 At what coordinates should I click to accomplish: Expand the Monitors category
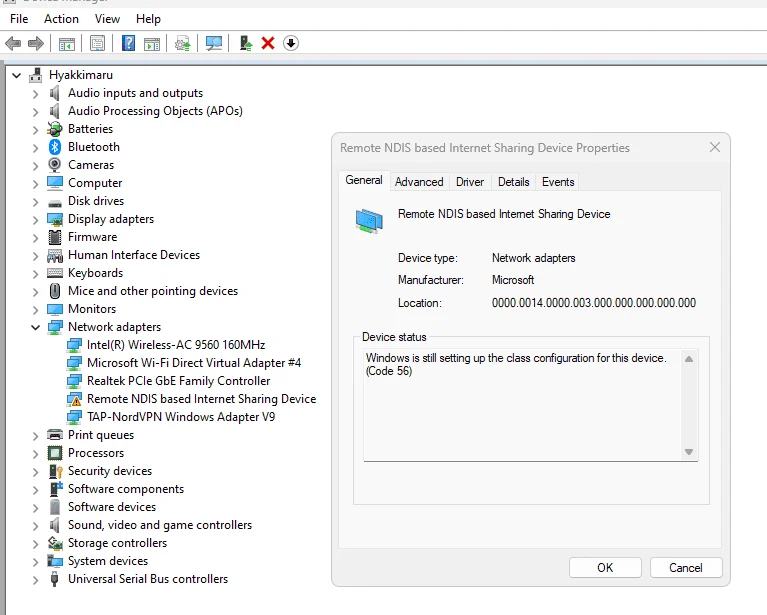click(x=35, y=309)
